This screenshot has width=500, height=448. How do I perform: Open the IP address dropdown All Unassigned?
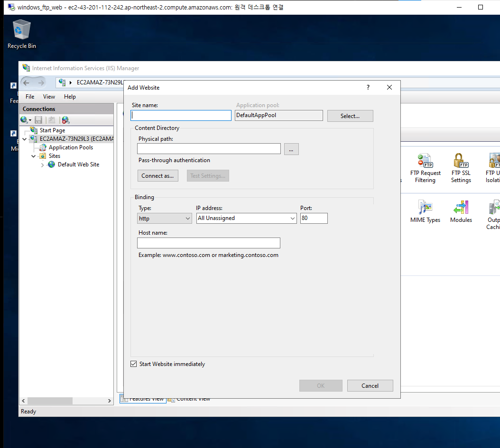(247, 218)
